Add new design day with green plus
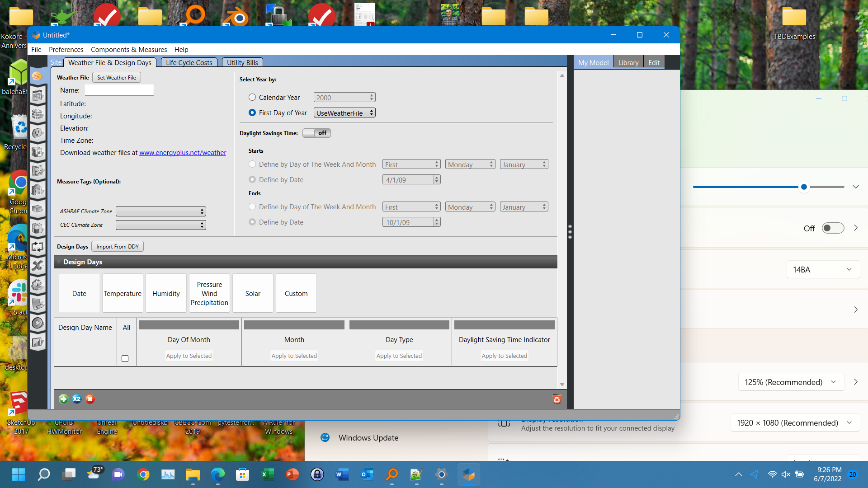 pyautogui.click(x=64, y=399)
